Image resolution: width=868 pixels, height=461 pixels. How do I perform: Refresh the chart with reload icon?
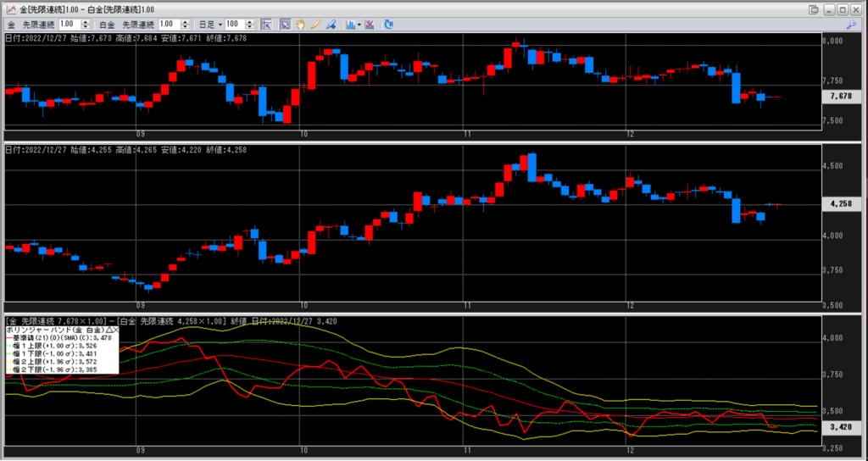(x=388, y=25)
